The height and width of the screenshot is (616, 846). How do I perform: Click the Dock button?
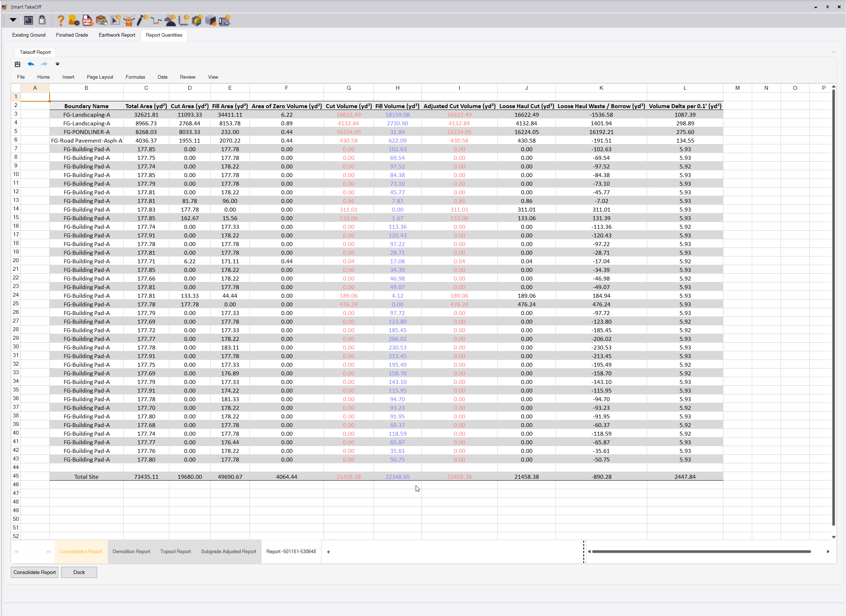point(79,573)
